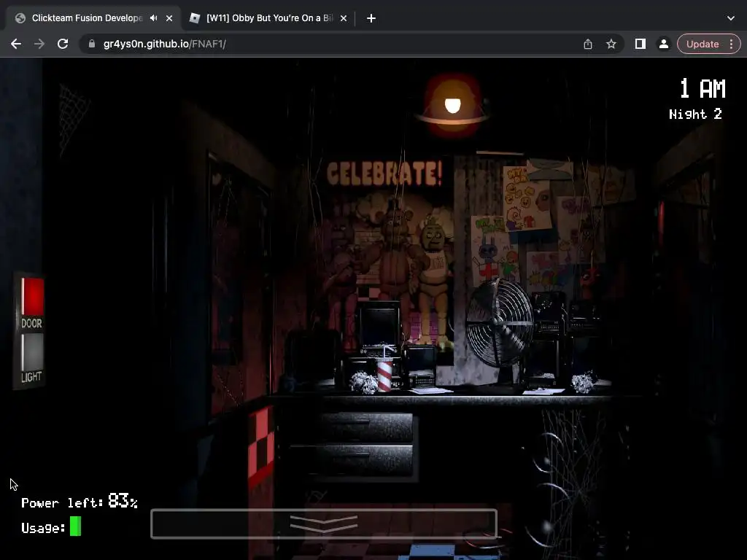Go back using the browser back arrow
Image resolution: width=747 pixels, height=560 pixels.
[x=16, y=44]
